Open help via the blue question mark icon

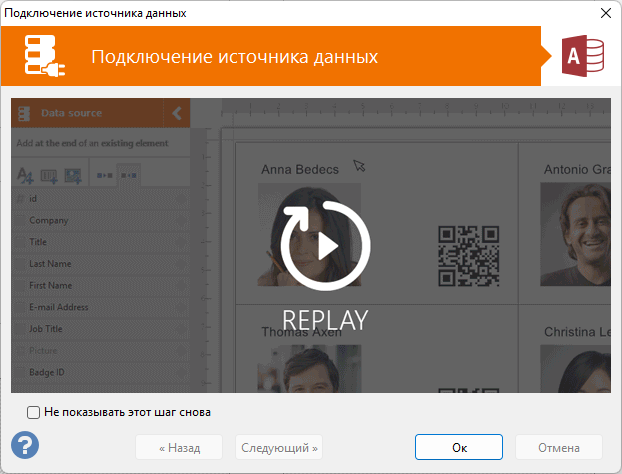(x=25, y=444)
